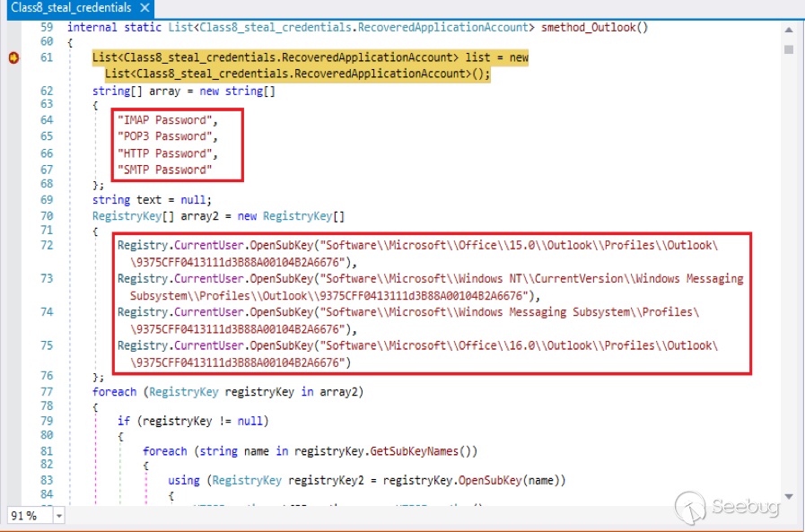Click GetSubKeyNames on line 81
The width and height of the screenshot is (805, 532).
pyautogui.click(x=415, y=451)
